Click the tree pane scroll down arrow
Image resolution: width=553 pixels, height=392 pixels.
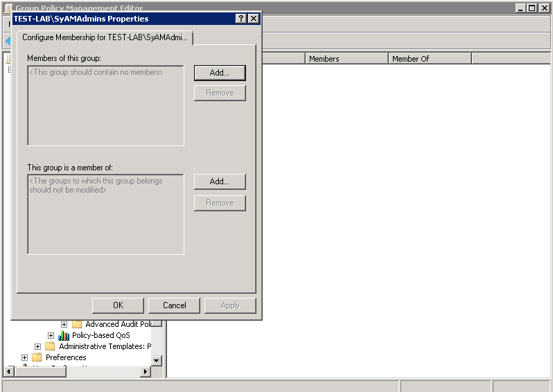156,360
